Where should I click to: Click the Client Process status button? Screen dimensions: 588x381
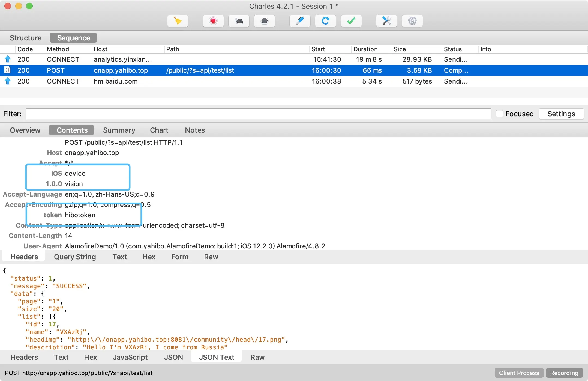click(519, 373)
